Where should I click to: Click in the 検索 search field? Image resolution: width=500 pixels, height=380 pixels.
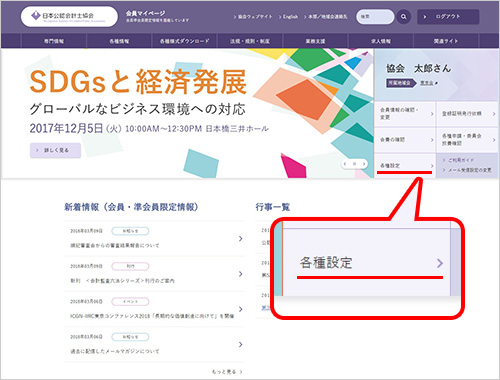coord(375,16)
